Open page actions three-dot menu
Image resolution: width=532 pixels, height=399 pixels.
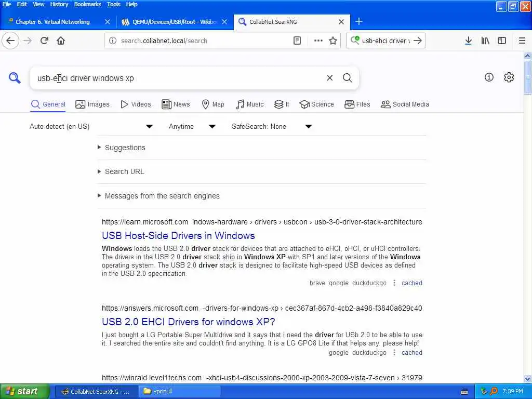pyautogui.click(x=318, y=41)
